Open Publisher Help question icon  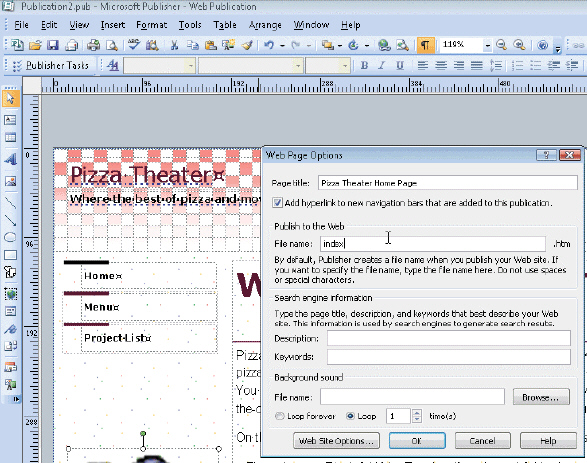pos(542,45)
